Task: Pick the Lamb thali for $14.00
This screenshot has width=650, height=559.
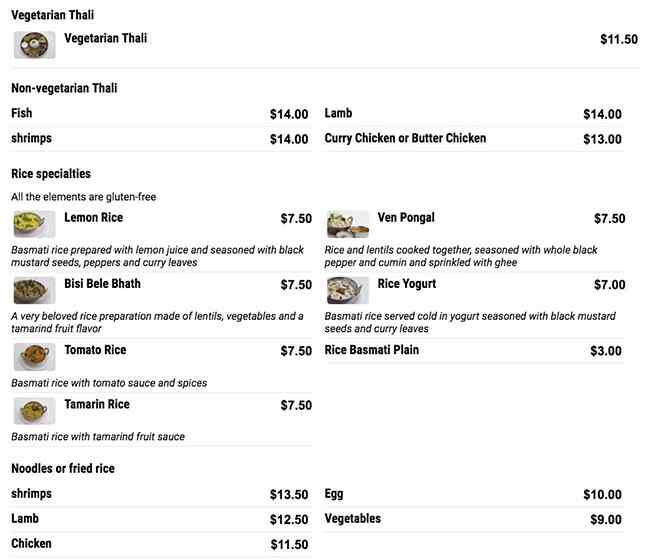Action: click(x=338, y=113)
